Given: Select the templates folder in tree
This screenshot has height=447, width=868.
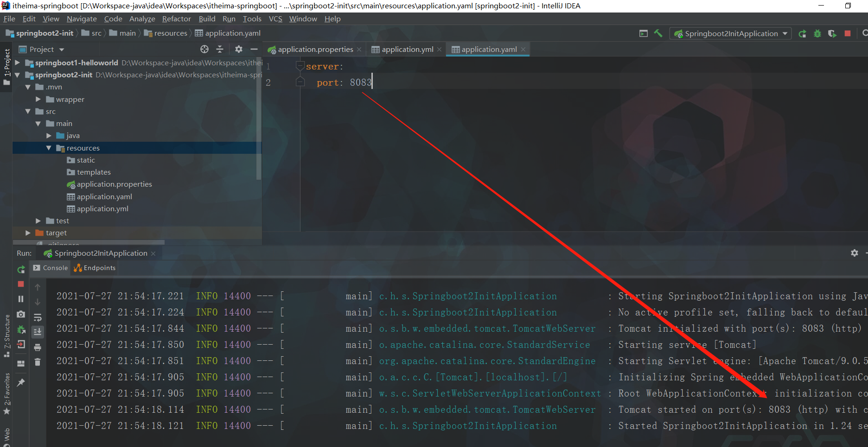Looking at the screenshot, I should coord(94,172).
